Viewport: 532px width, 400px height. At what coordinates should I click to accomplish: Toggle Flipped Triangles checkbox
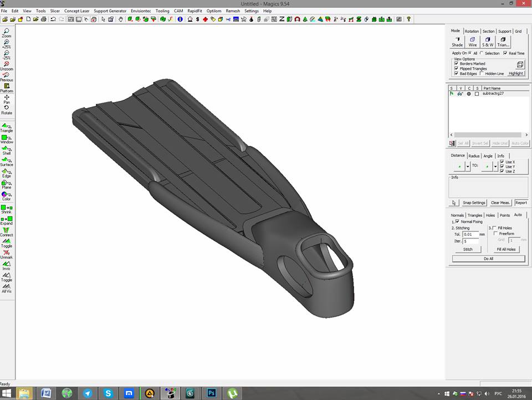456,68
